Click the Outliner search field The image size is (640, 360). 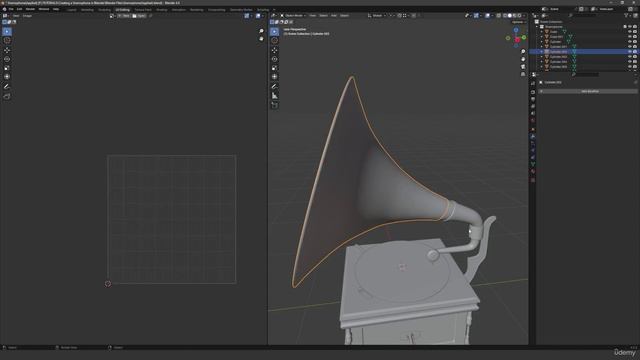(x=583, y=16)
